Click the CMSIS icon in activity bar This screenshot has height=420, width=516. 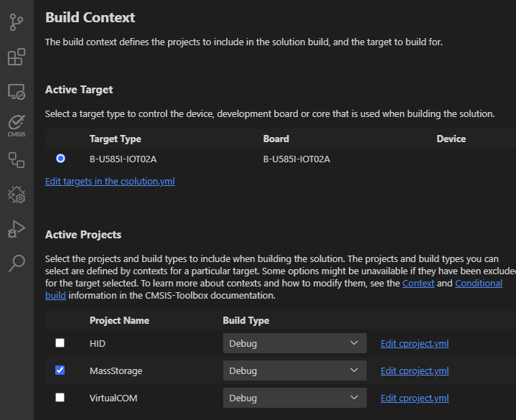coord(16,125)
